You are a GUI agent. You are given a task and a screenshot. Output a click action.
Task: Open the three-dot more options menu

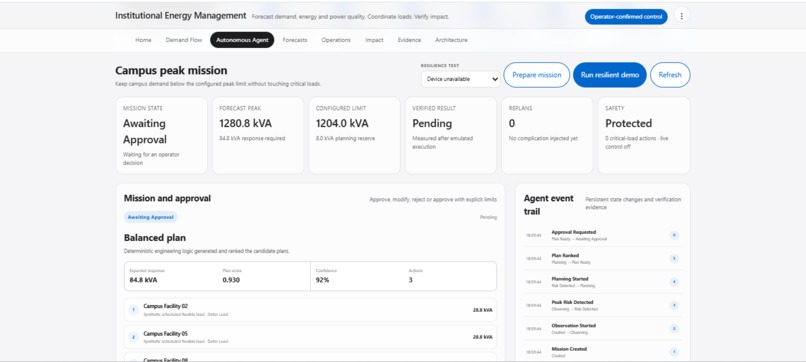tap(682, 16)
